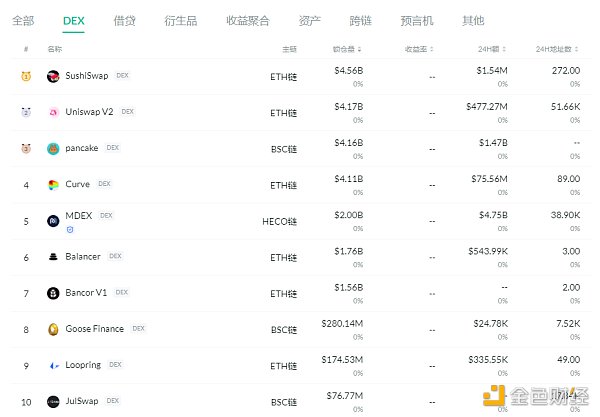This screenshot has height=417, width=600.
Task: Click the shield badge under MDEX
Action: 68,230
